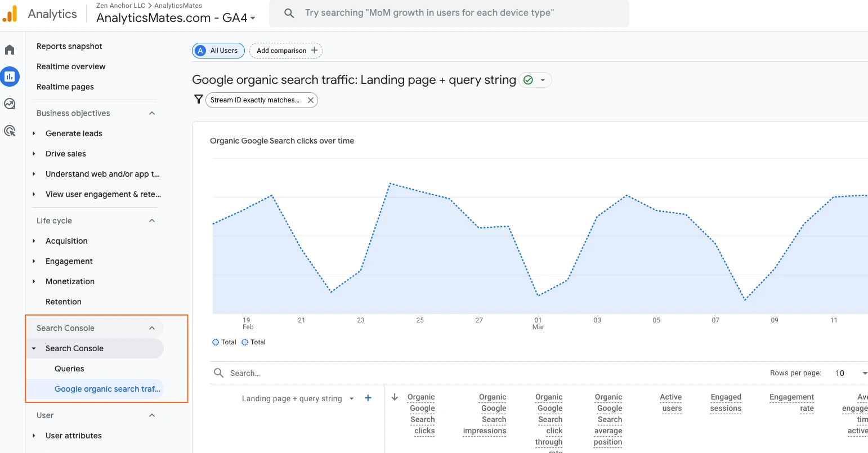The width and height of the screenshot is (868, 453).
Task: Sort by Organic Google Search average position
Action: 608,420
